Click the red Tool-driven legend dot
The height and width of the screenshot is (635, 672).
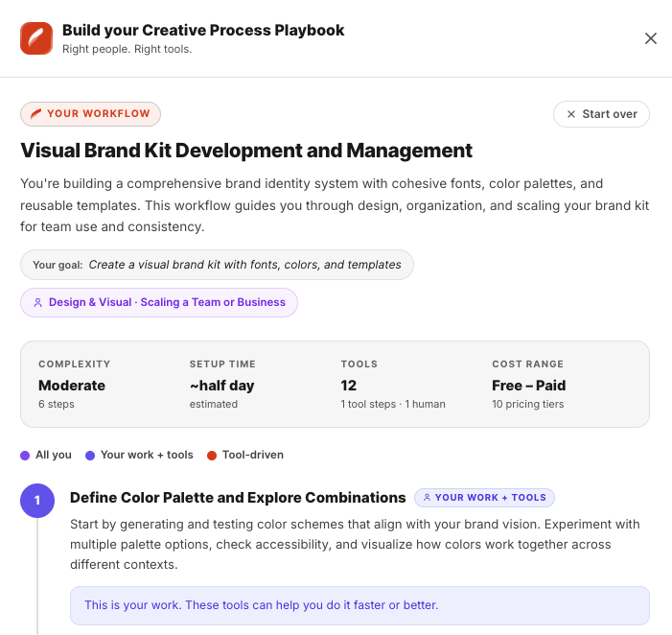[x=212, y=455]
